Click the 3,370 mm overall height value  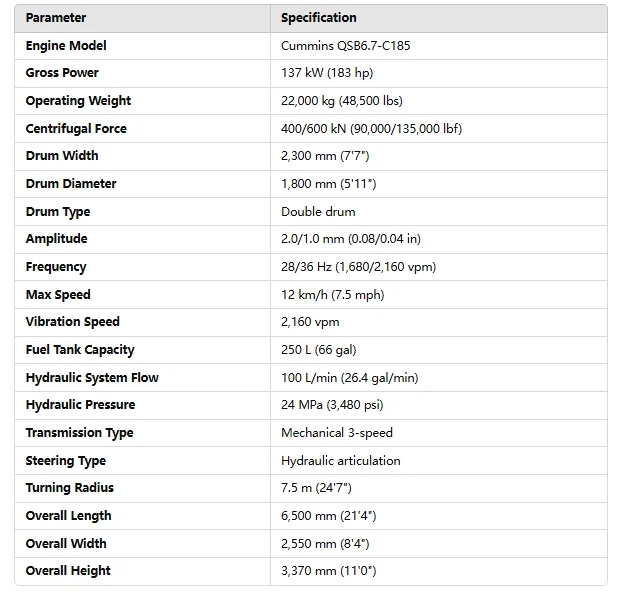click(329, 571)
